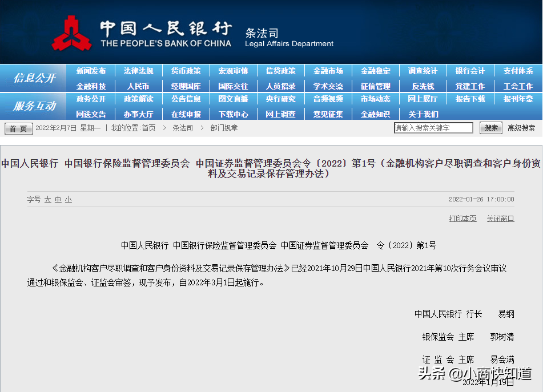Open 党建工作 link
The width and height of the screenshot is (543, 392).
(470, 86)
